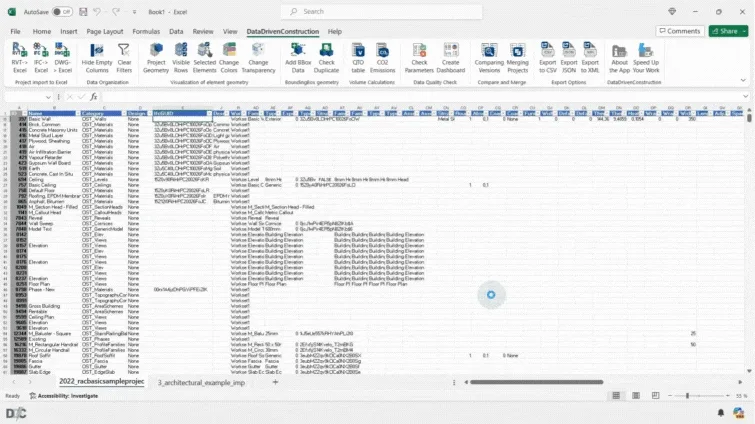Open Customize Quick Access Toolbar dropdown
The height and width of the screenshot is (424, 755).
point(134,12)
